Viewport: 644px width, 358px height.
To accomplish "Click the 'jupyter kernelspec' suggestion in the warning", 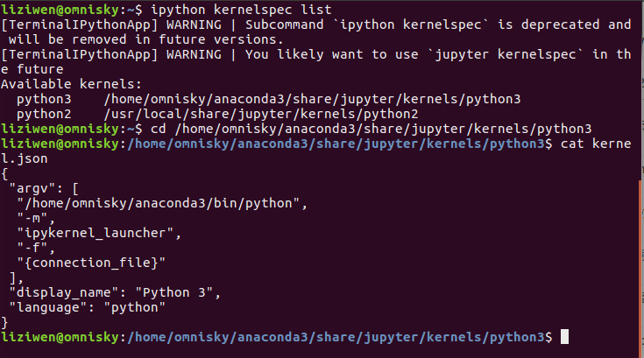I will point(506,54).
